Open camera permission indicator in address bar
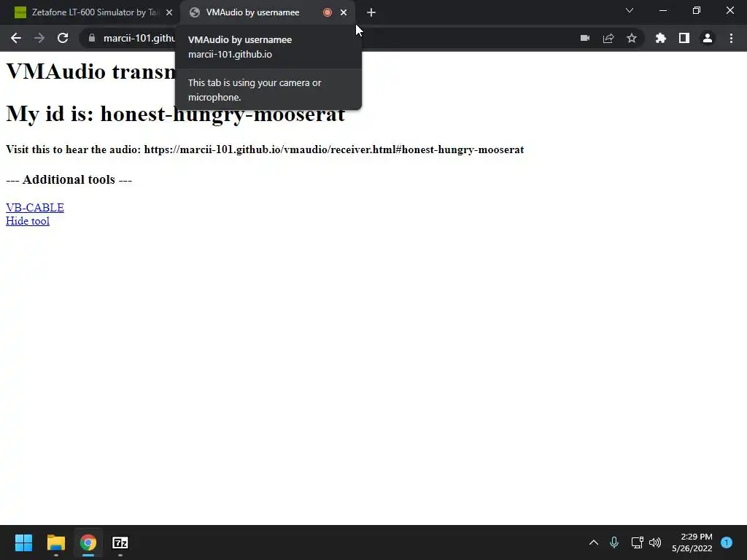 pyautogui.click(x=585, y=38)
